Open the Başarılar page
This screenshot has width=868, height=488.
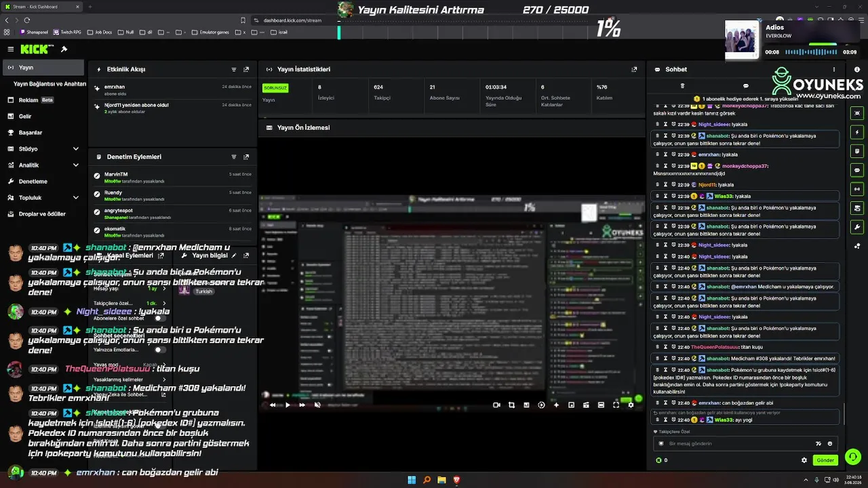coord(43,133)
